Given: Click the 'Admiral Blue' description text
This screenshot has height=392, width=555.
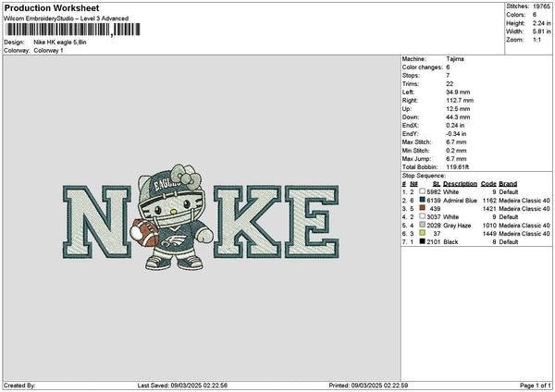Looking at the screenshot, I should point(460,201).
